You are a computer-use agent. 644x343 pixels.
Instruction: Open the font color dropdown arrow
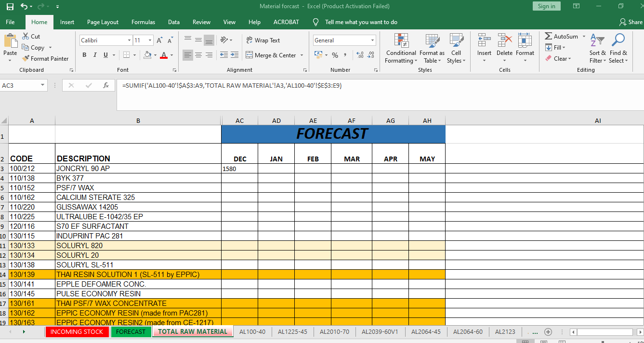click(x=172, y=55)
